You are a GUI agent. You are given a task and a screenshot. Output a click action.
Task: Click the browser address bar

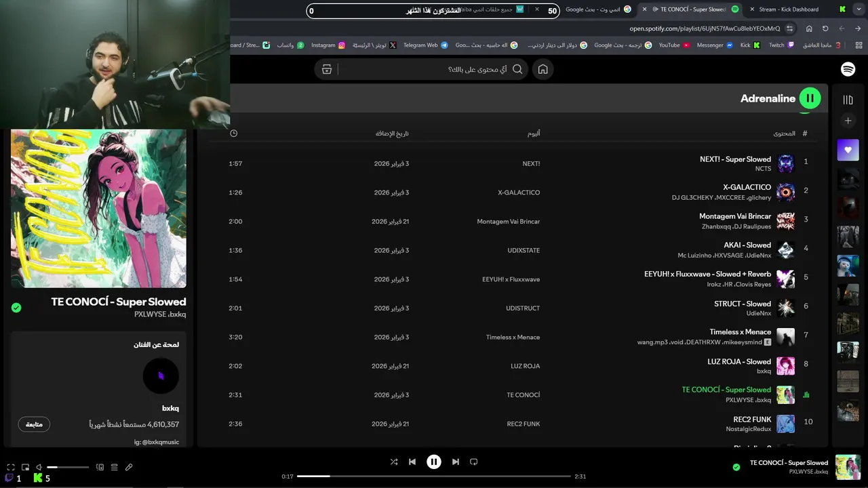(x=705, y=28)
